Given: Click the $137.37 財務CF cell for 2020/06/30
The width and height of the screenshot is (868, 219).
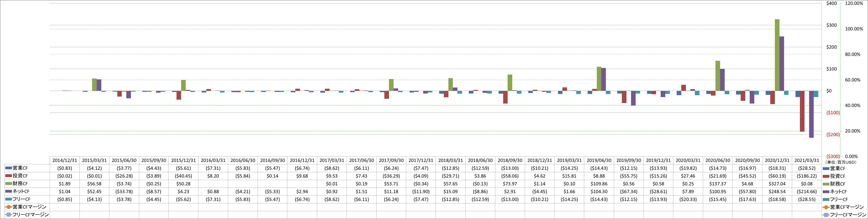Looking at the screenshot, I should tap(718, 184).
